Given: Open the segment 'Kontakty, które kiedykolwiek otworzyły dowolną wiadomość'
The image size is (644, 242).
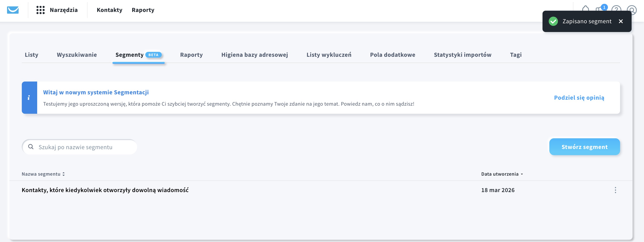Looking at the screenshot, I should (105, 190).
